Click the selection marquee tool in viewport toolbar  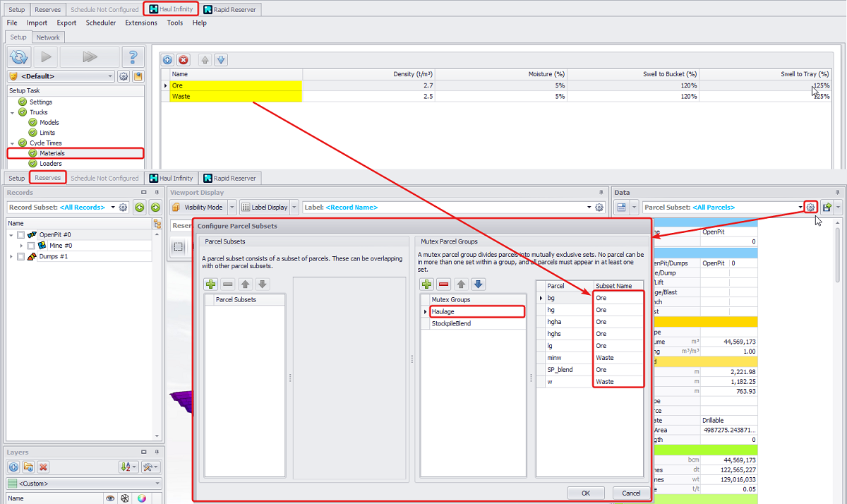[179, 246]
